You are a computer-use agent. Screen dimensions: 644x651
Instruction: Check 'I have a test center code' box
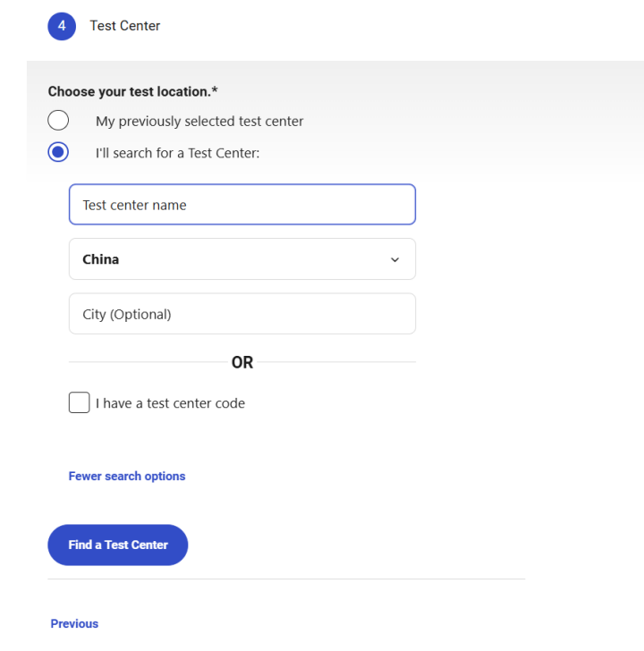click(79, 402)
